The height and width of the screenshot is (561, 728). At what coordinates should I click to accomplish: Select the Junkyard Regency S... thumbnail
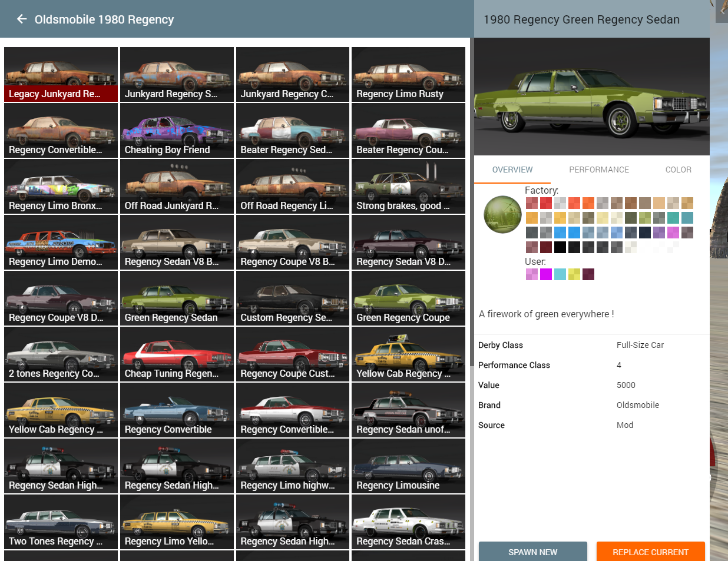tap(177, 74)
